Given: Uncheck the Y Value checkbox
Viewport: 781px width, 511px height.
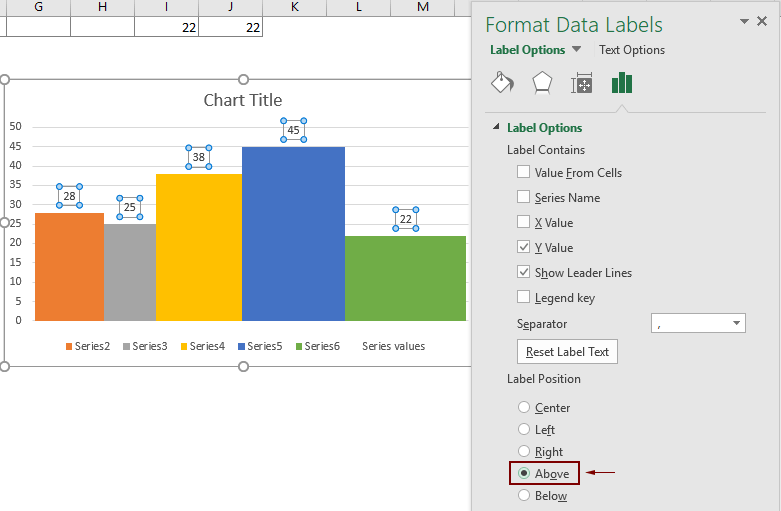Looking at the screenshot, I should point(524,247).
